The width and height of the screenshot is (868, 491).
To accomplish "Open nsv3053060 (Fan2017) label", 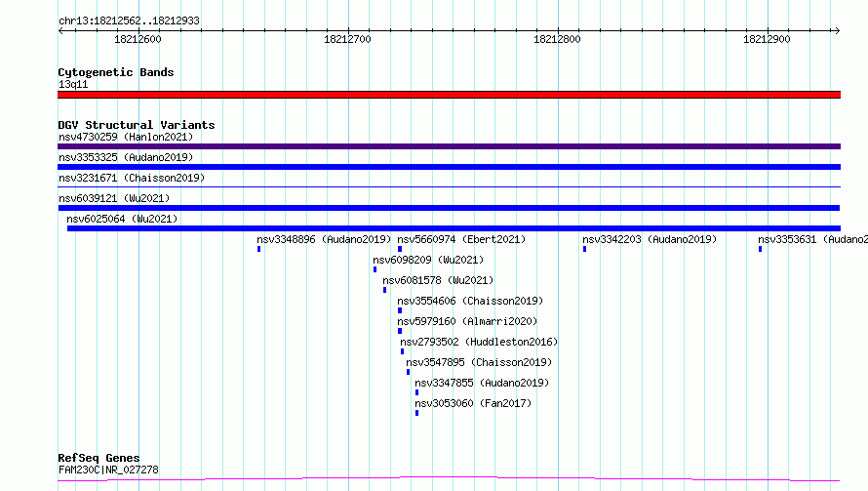I will coord(473,403).
